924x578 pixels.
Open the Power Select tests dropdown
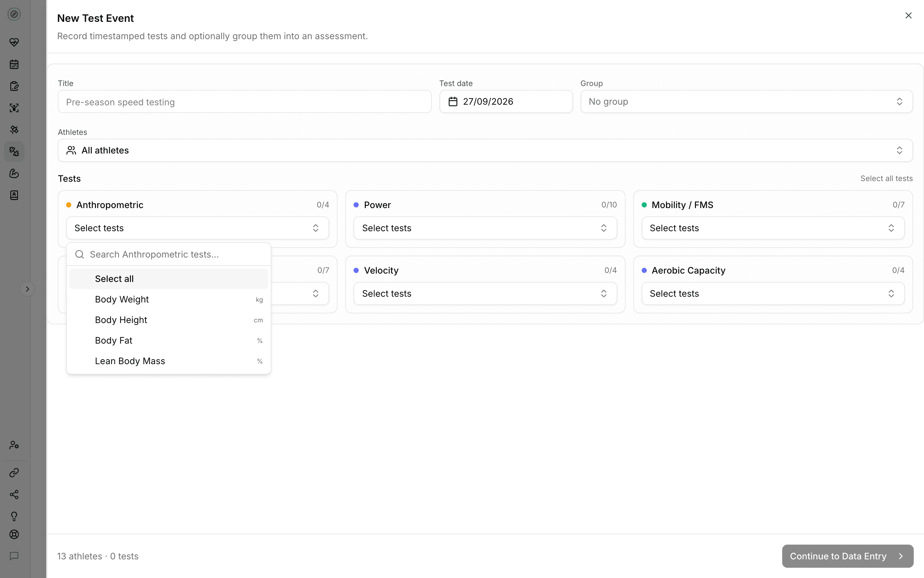[485, 228]
